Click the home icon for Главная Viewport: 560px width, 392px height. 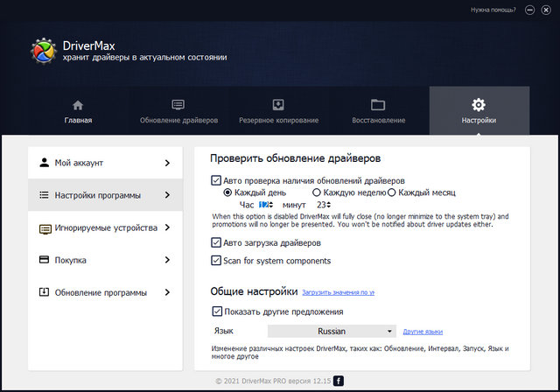click(x=78, y=105)
